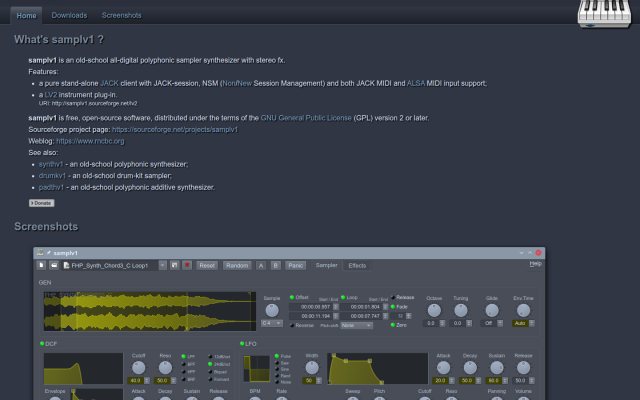Click the Reset button
Screen dimensions: 640x400
pos(207,265)
